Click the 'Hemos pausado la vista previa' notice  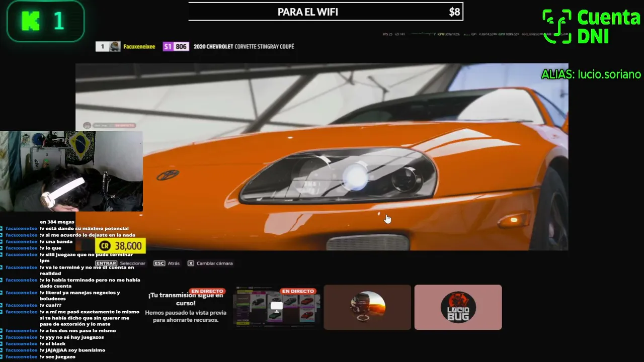tap(186, 316)
